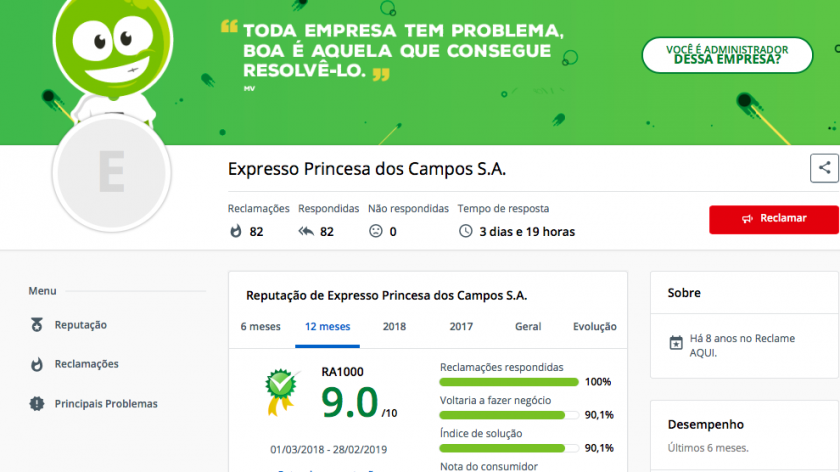
Task: Click the company avatar with letter E
Action: click(111, 173)
